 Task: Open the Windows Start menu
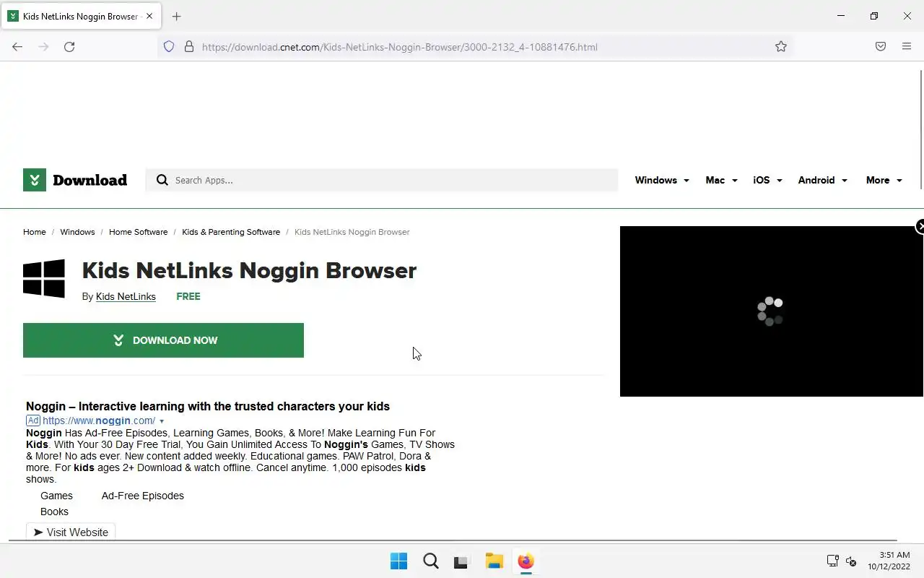pyautogui.click(x=398, y=561)
